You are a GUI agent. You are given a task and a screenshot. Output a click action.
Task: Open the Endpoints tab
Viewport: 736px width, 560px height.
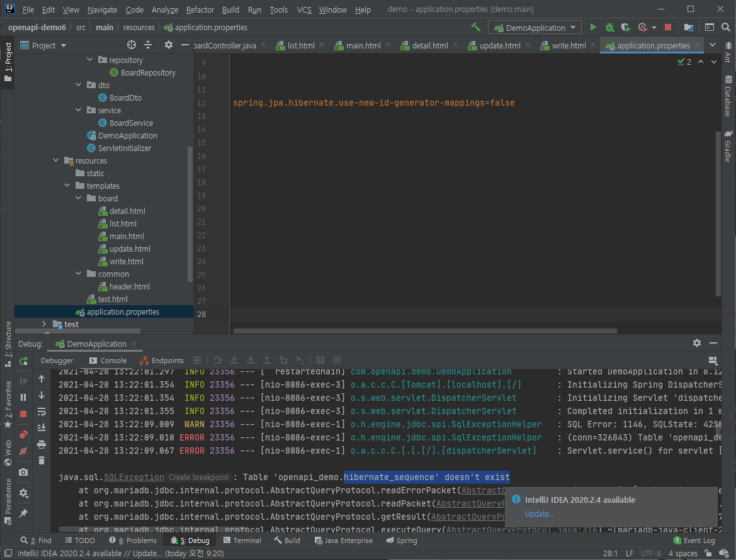click(x=162, y=360)
